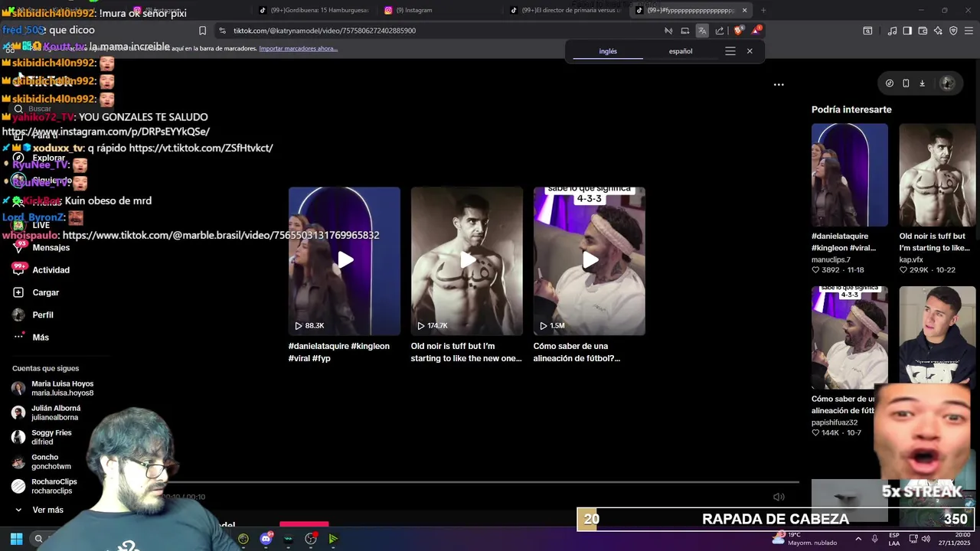Select español language tab
The height and width of the screenshot is (551, 980).
point(681,51)
